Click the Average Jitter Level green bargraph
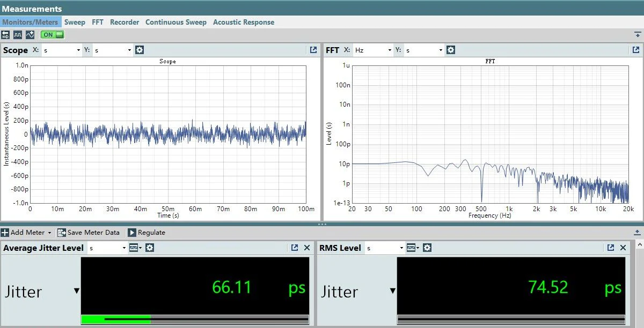This screenshot has height=328, width=644. (116, 319)
